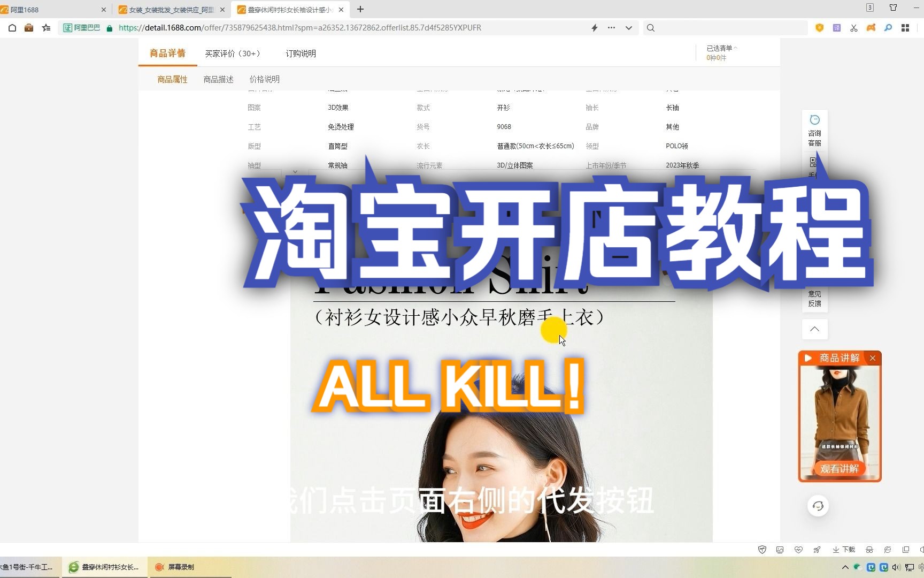Image resolution: width=924 pixels, height=578 pixels.
Task: Click the back-to-top chevron button
Action: coord(814,329)
